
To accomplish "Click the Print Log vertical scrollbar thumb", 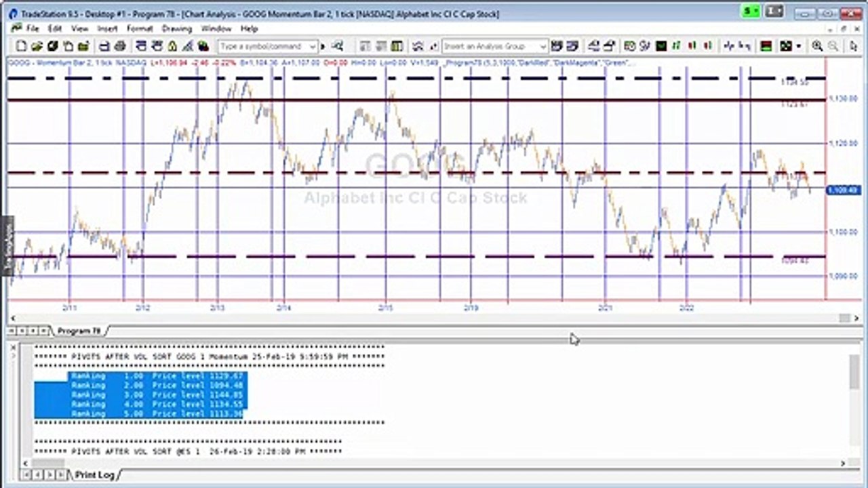I will pyautogui.click(x=854, y=372).
